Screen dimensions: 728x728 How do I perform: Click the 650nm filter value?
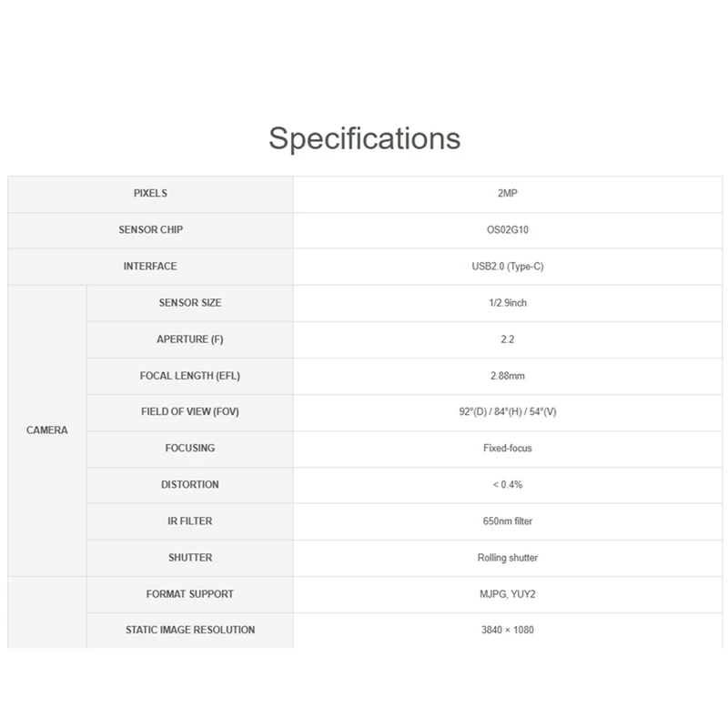[507, 521]
